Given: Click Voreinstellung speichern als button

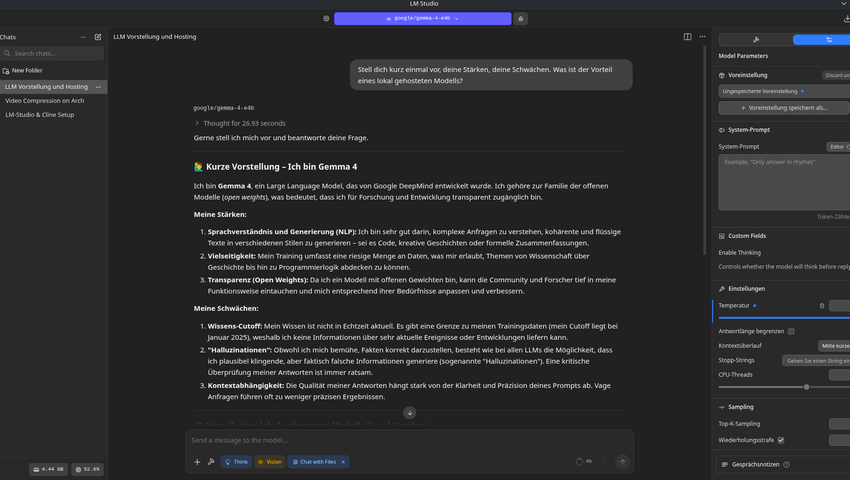Looking at the screenshot, I should click(784, 108).
